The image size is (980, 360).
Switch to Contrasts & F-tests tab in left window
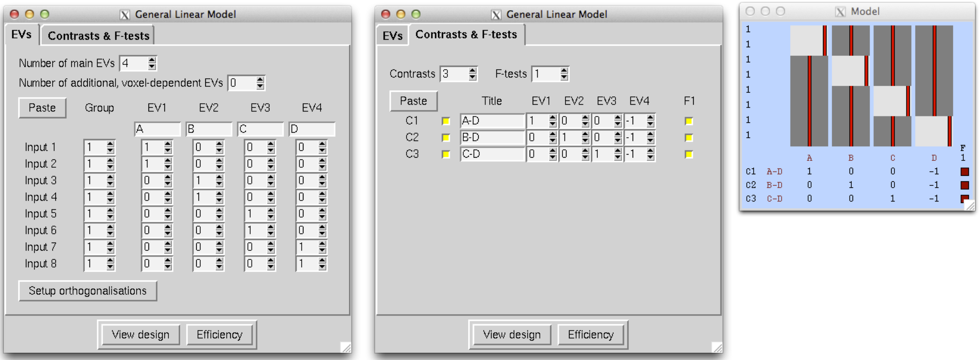pyautogui.click(x=98, y=36)
